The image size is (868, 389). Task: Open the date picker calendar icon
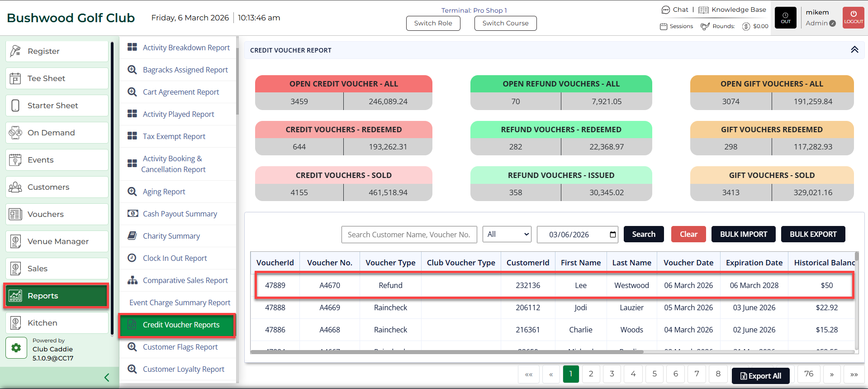tap(612, 234)
